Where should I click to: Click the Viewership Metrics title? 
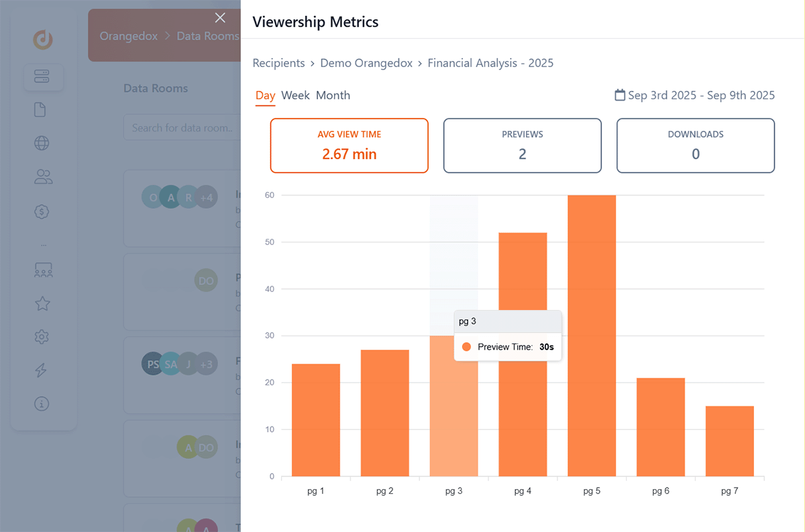tap(315, 22)
